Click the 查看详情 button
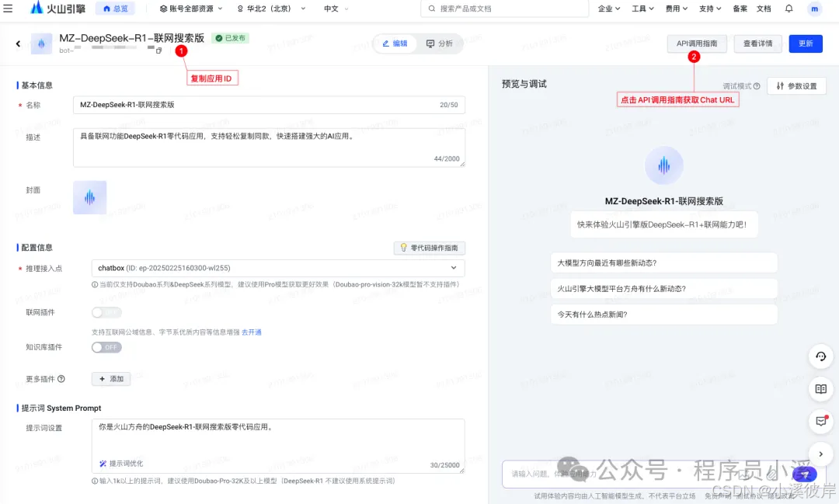The image size is (839, 504). coord(757,43)
